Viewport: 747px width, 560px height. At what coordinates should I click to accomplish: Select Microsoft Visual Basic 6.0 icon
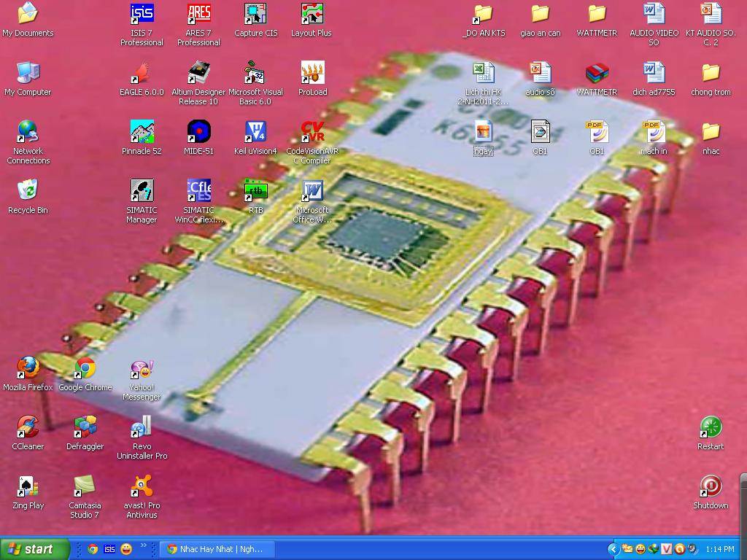(x=256, y=72)
